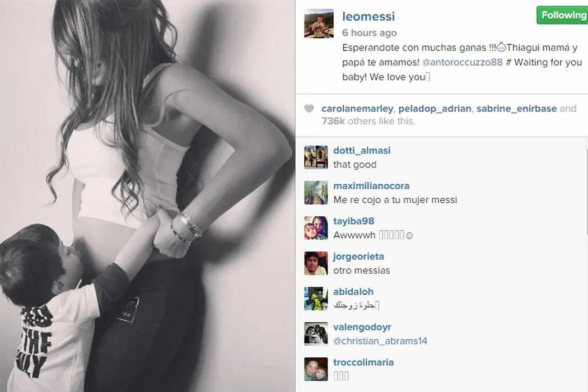
Task: Open @christian_abrams14 mention link
Action: tap(380, 341)
